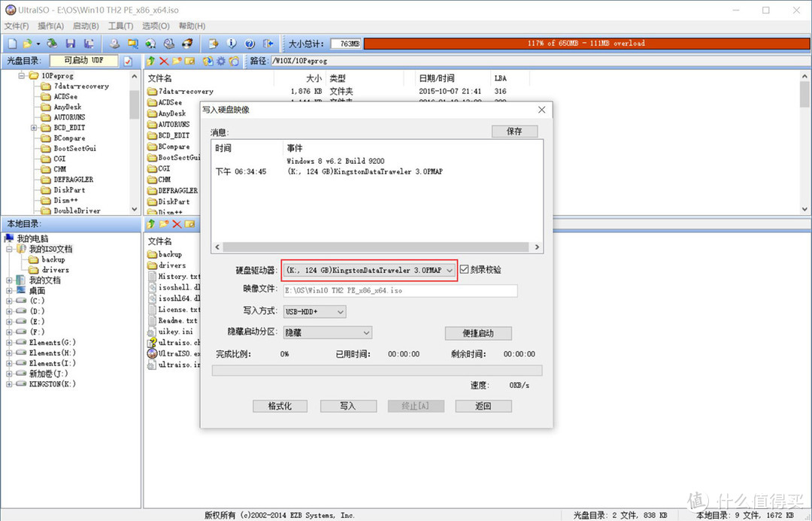The height and width of the screenshot is (521, 812).
Task: Collapse the 我的ISO文档 node
Action: coord(9,249)
